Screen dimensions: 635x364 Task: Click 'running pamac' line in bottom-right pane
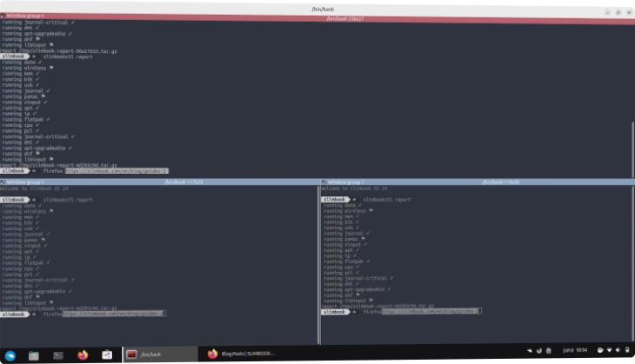[344, 239]
